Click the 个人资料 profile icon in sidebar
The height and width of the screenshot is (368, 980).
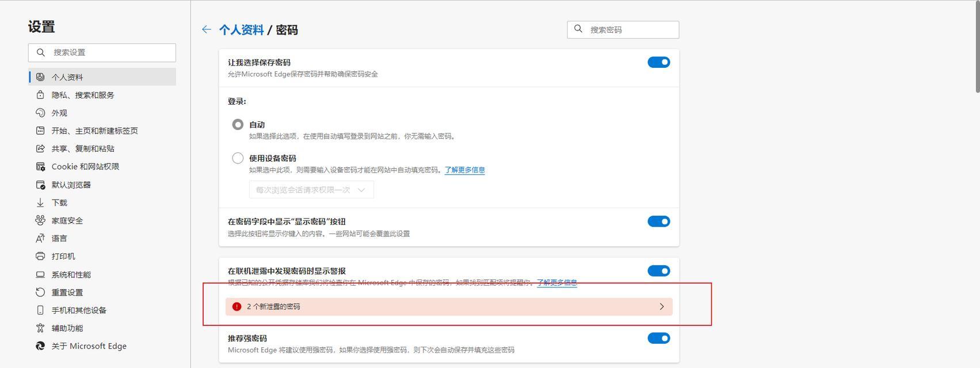tap(40, 76)
